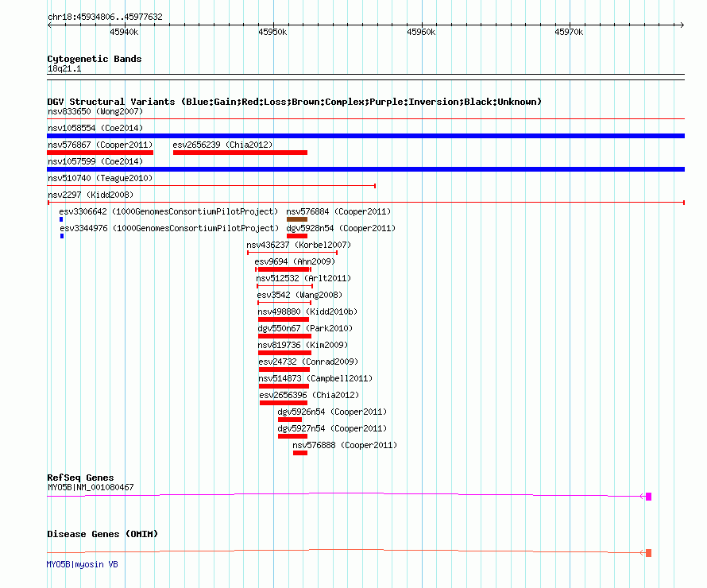The width and height of the screenshot is (707, 588).
Task: Open the esv3542 (Wang2008) label
Action: 299,295
